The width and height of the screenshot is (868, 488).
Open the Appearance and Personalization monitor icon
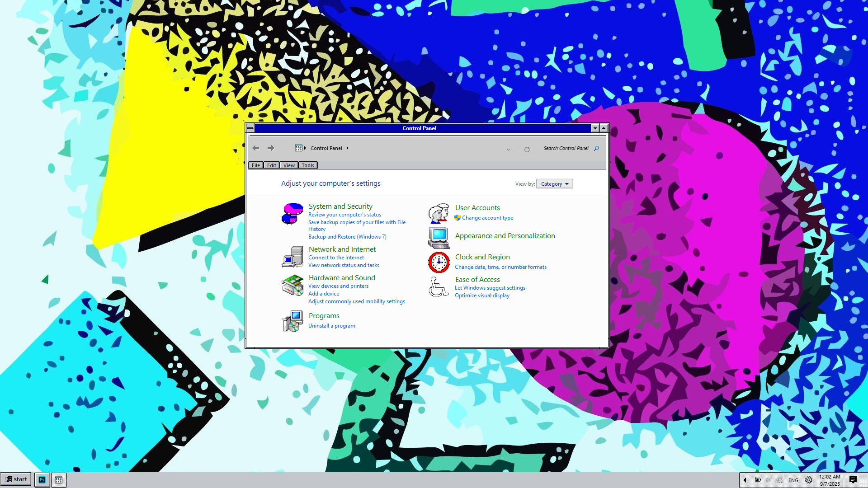coord(439,238)
